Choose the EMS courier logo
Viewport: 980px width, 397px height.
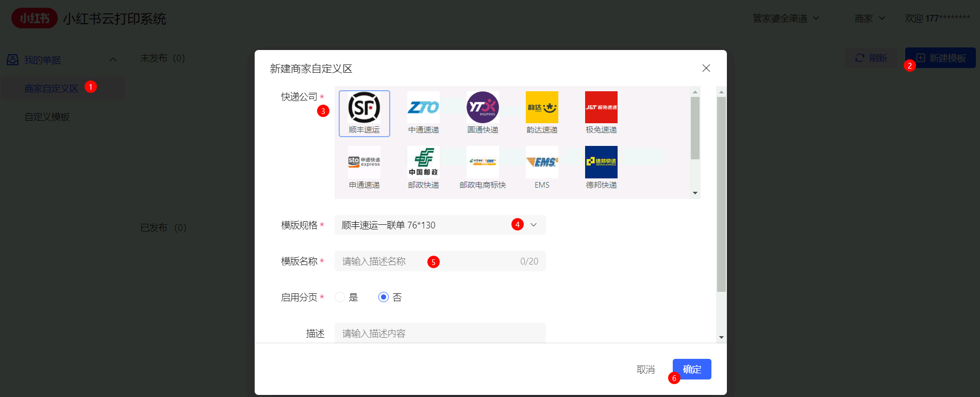pos(542,162)
